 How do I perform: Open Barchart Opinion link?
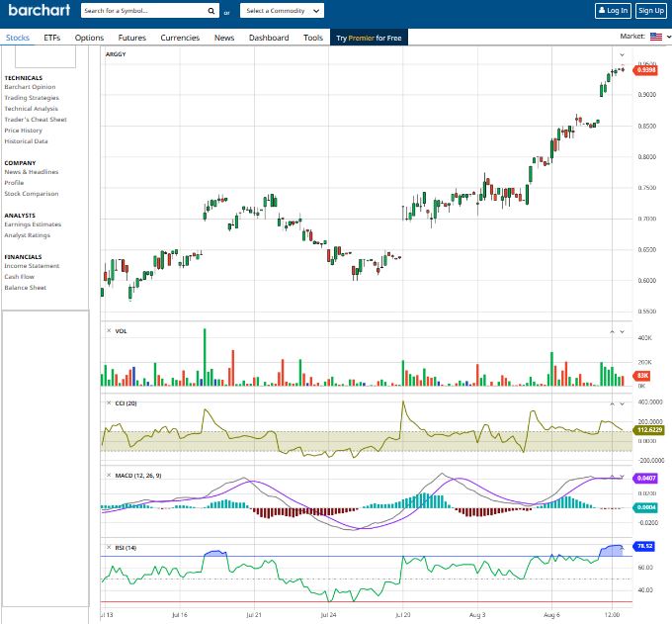(x=30, y=87)
